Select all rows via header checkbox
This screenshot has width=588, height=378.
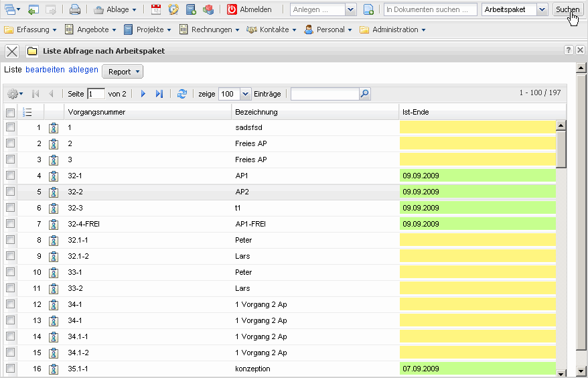10,112
